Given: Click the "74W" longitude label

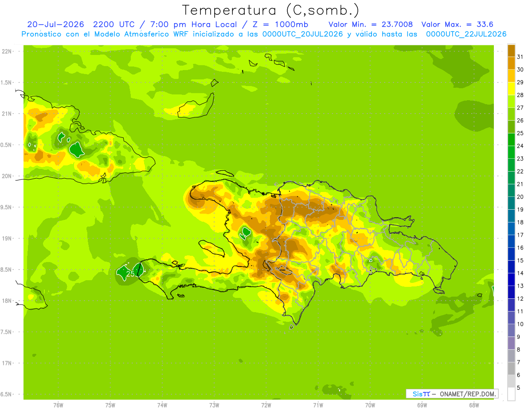Looking at the screenshot, I should point(162,405).
